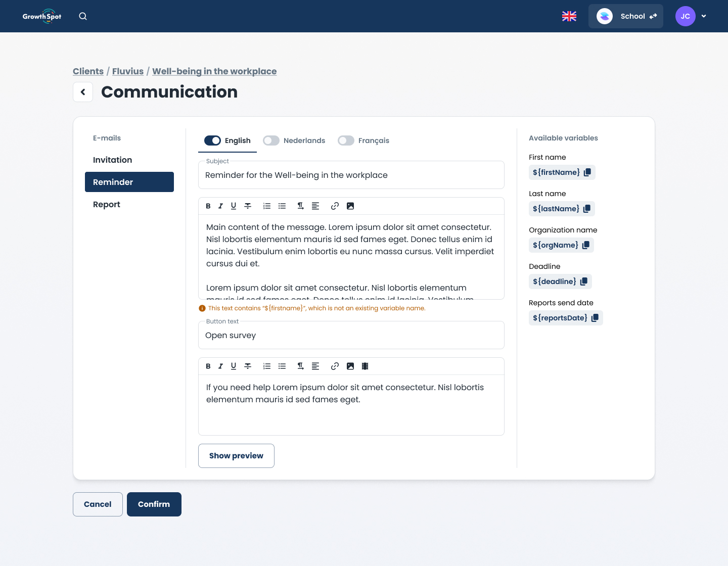Screen dimensions: 728x566
Task: Open the language flag selector
Action: click(x=569, y=16)
